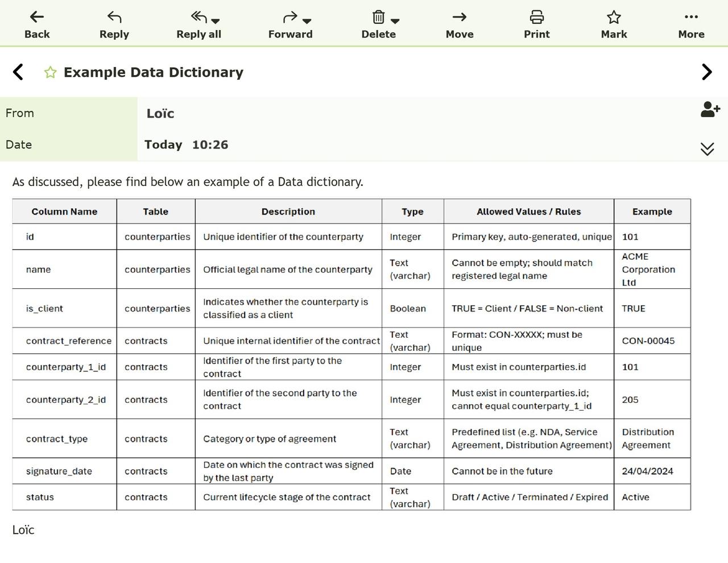Image resolution: width=728 pixels, height=563 pixels.
Task: Select the counterparty_1_id cell
Action: [x=64, y=367]
